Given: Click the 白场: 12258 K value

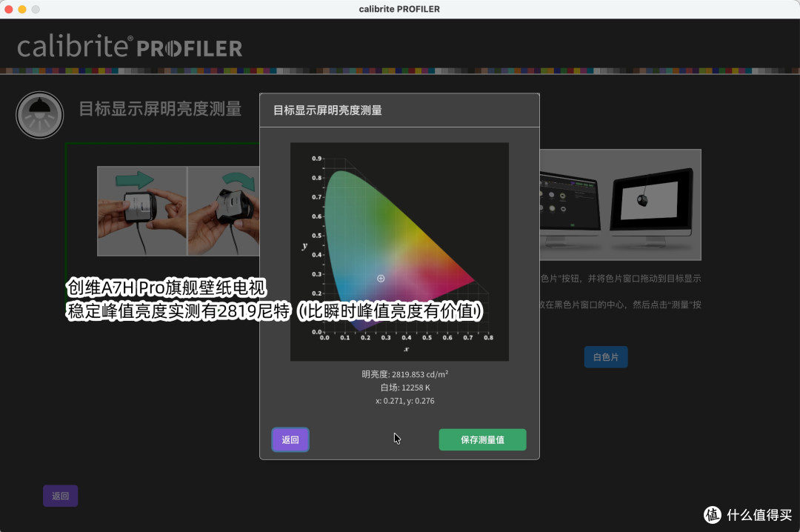Looking at the screenshot, I should pos(405,388).
